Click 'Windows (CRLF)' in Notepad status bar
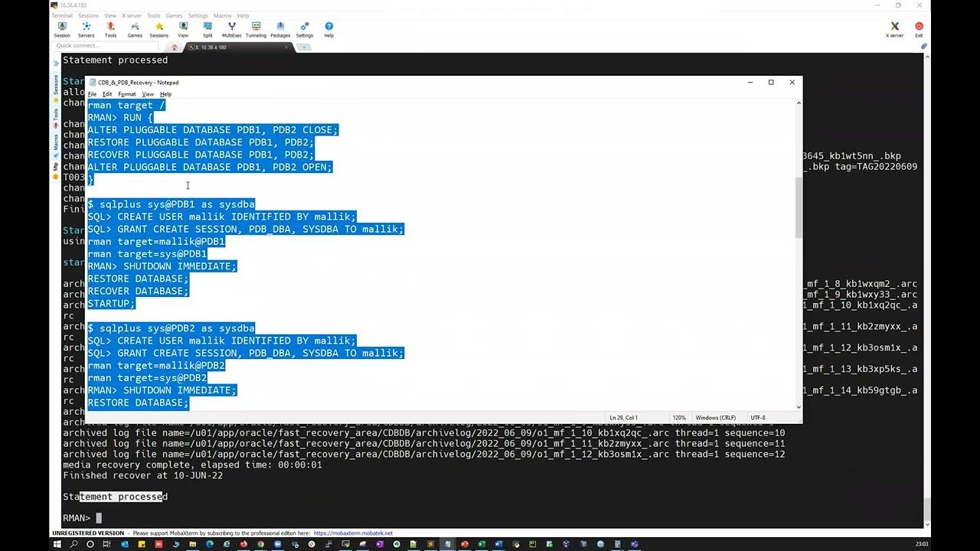 pos(715,418)
